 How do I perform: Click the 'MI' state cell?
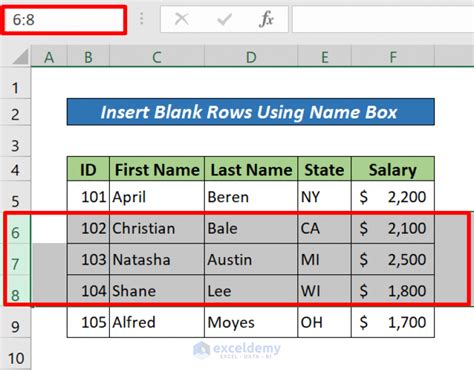[x=324, y=259]
